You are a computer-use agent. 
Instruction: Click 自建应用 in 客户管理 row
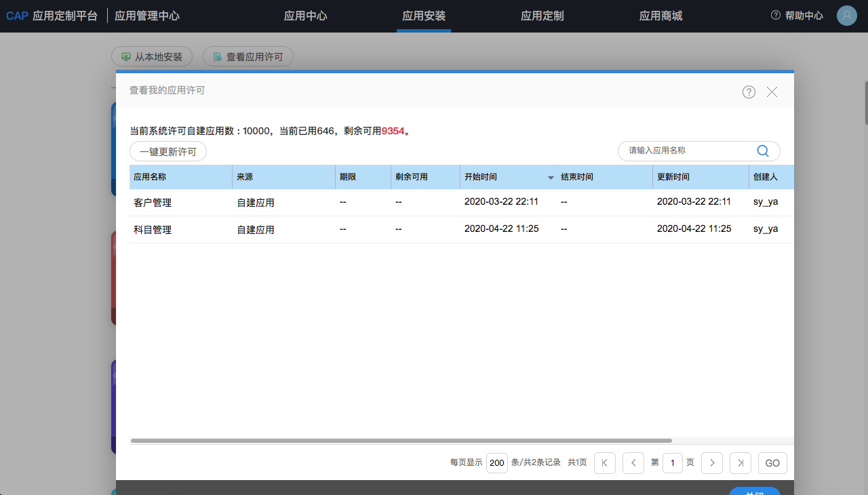click(x=256, y=202)
